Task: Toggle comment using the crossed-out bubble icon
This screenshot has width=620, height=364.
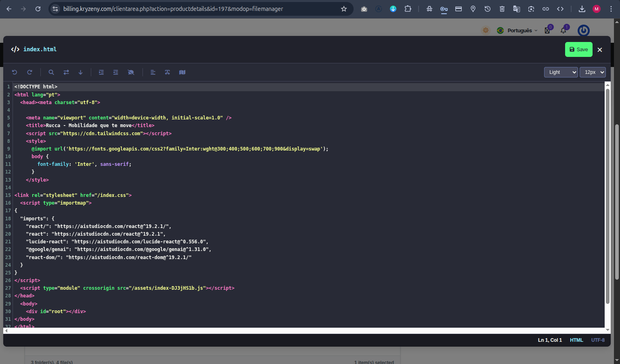Action: [x=131, y=72]
